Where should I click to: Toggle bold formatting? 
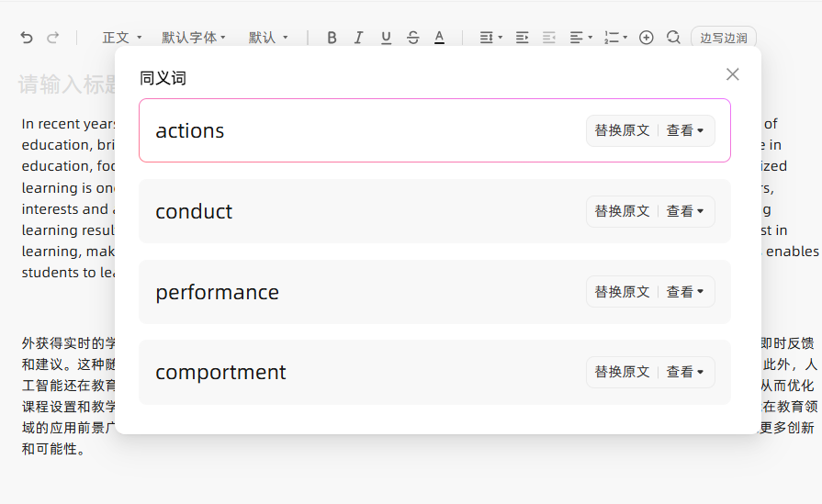click(332, 38)
